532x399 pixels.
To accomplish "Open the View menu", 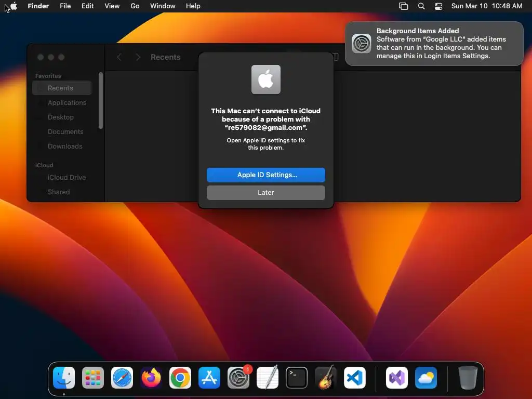I will point(112,6).
